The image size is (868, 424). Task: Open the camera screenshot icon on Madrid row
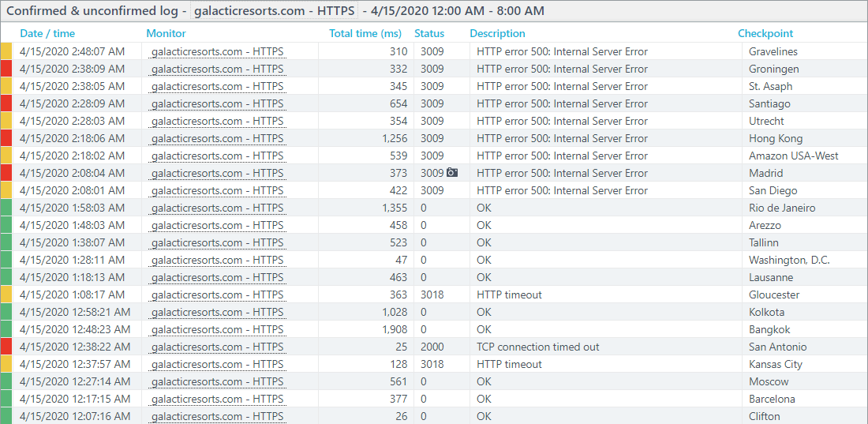pos(452,173)
